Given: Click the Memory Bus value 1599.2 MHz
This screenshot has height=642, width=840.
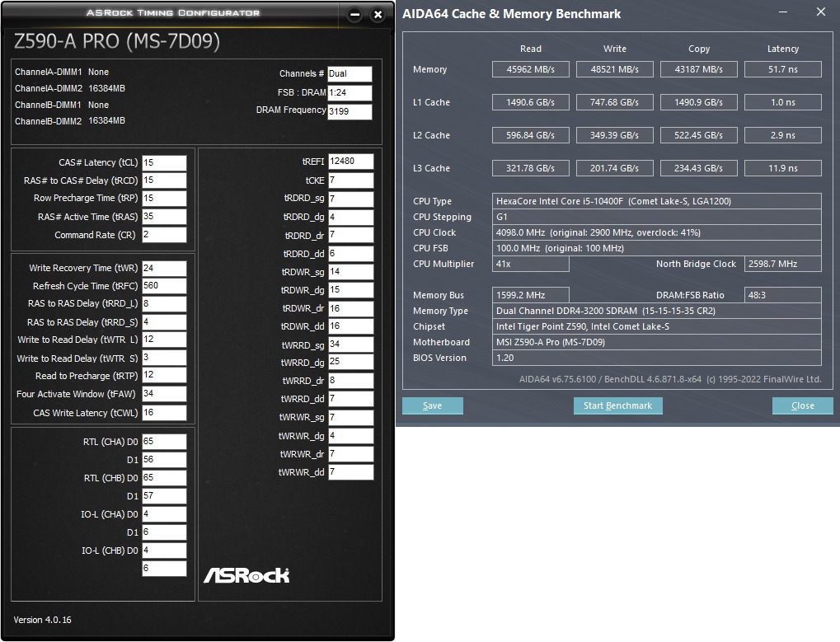Looking at the screenshot, I should pyautogui.click(x=530, y=295).
